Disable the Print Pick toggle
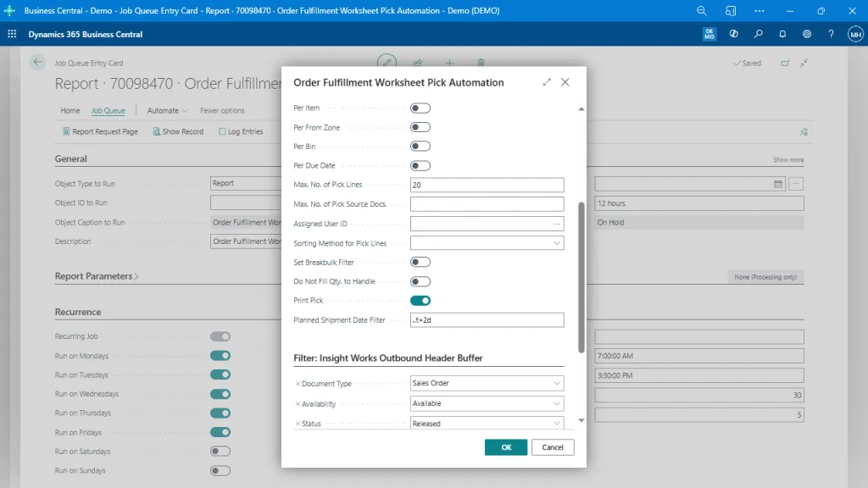868x488 pixels. 420,301
